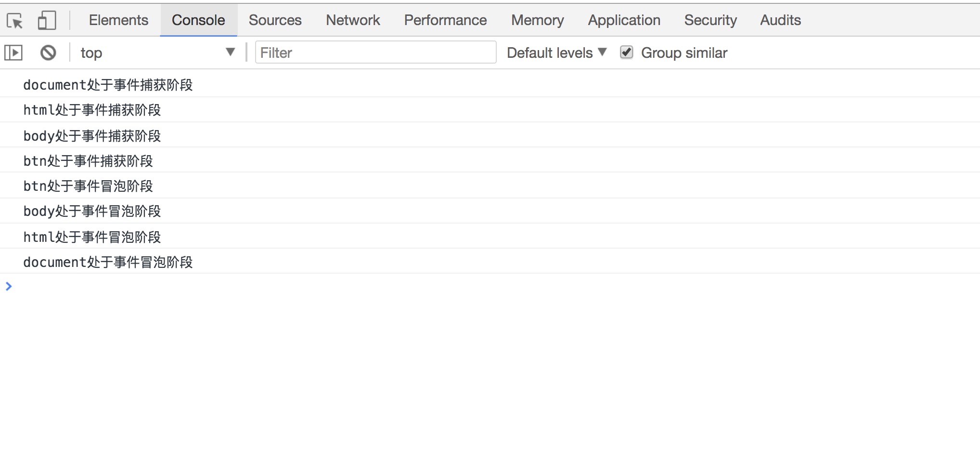The width and height of the screenshot is (980, 450).
Task: Click the btn bubbling phase log message
Action: click(88, 186)
